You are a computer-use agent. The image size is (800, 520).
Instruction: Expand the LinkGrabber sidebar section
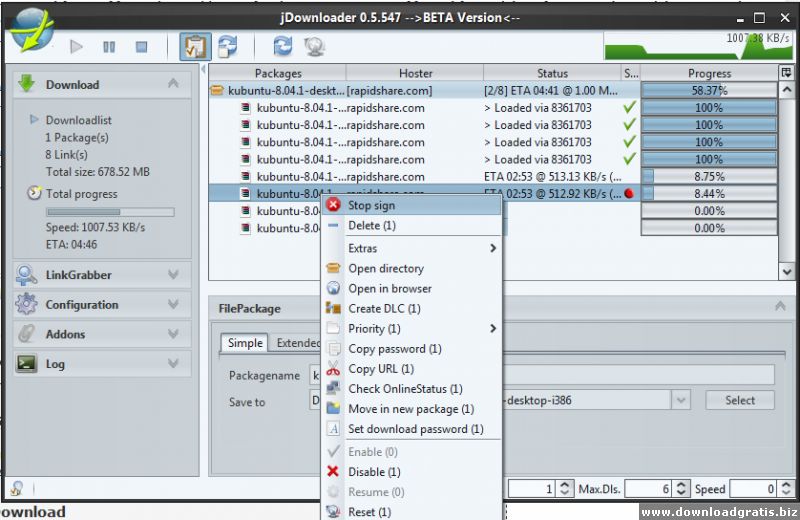click(x=173, y=275)
